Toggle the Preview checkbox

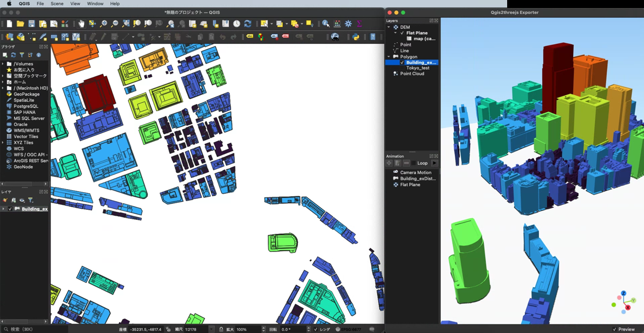coord(615,329)
